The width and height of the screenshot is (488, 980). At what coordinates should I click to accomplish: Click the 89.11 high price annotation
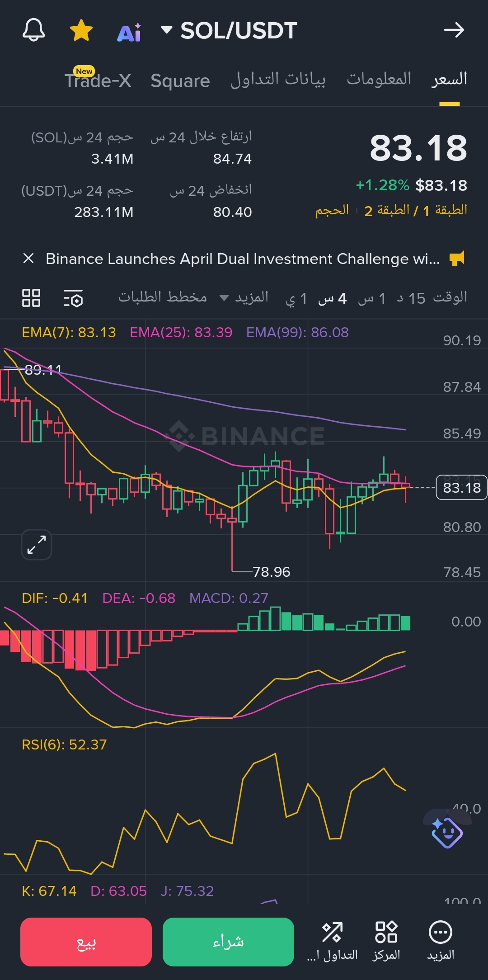[43, 370]
